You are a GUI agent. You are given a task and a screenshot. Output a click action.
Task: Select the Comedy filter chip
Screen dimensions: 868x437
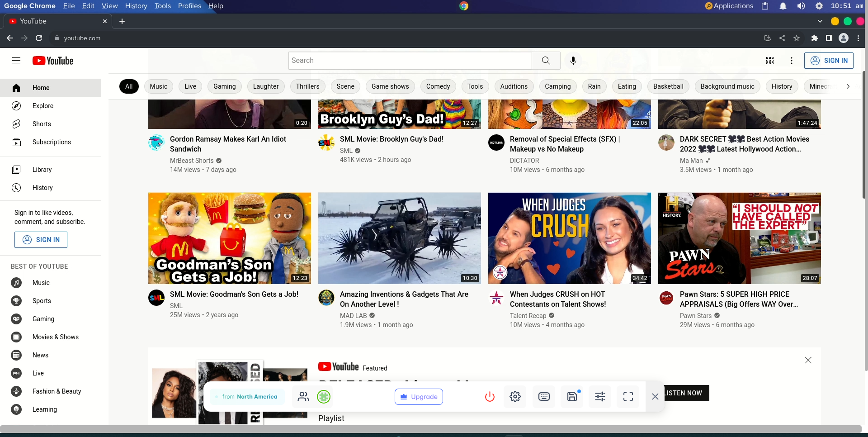coord(438,86)
